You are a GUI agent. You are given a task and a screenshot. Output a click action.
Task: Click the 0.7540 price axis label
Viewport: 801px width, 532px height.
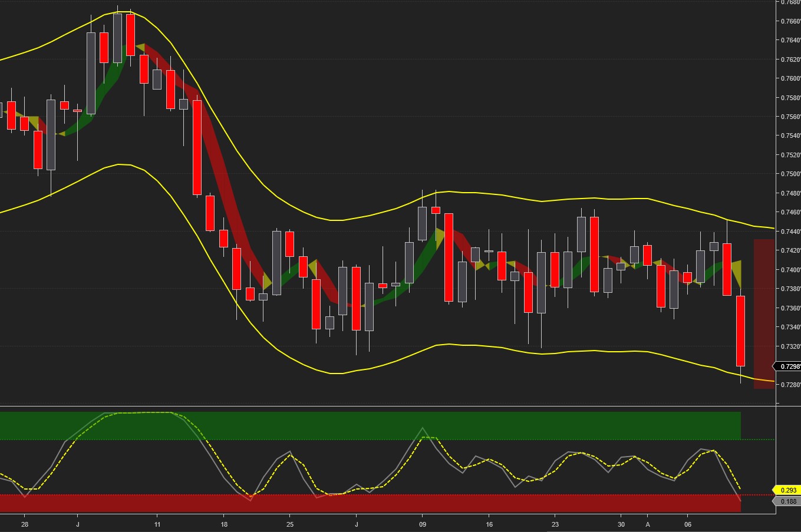790,136
